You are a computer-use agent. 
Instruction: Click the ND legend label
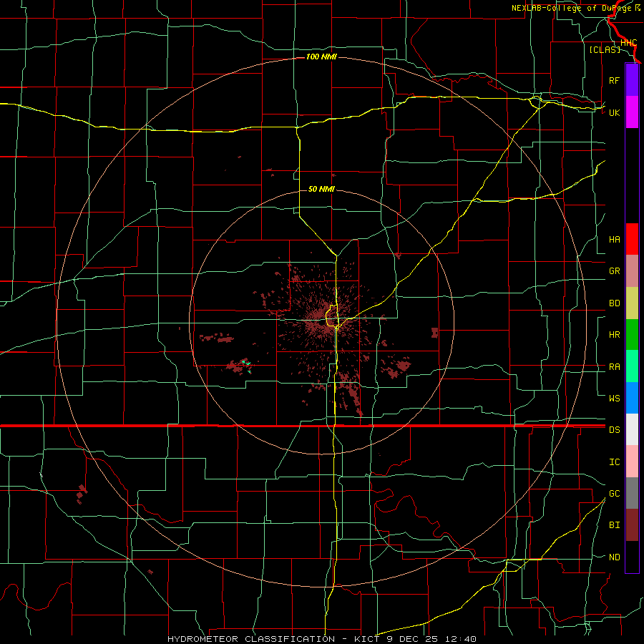point(614,557)
